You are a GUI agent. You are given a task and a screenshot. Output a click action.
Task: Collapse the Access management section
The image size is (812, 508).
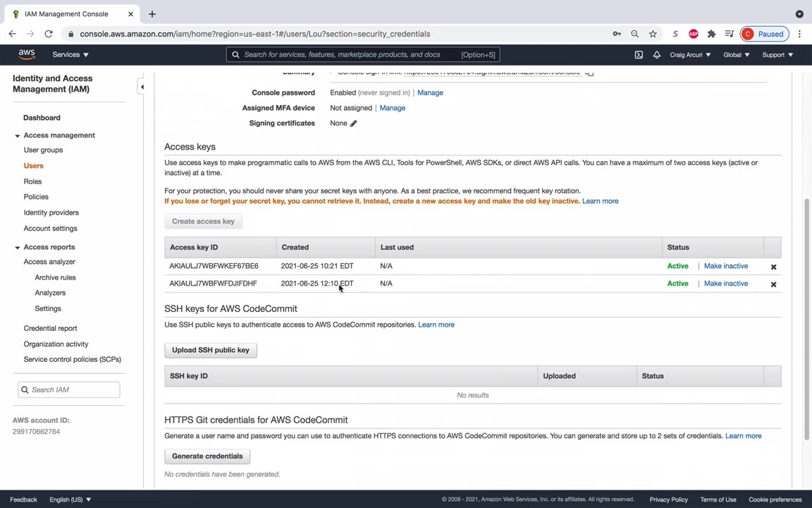click(x=18, y=135)
